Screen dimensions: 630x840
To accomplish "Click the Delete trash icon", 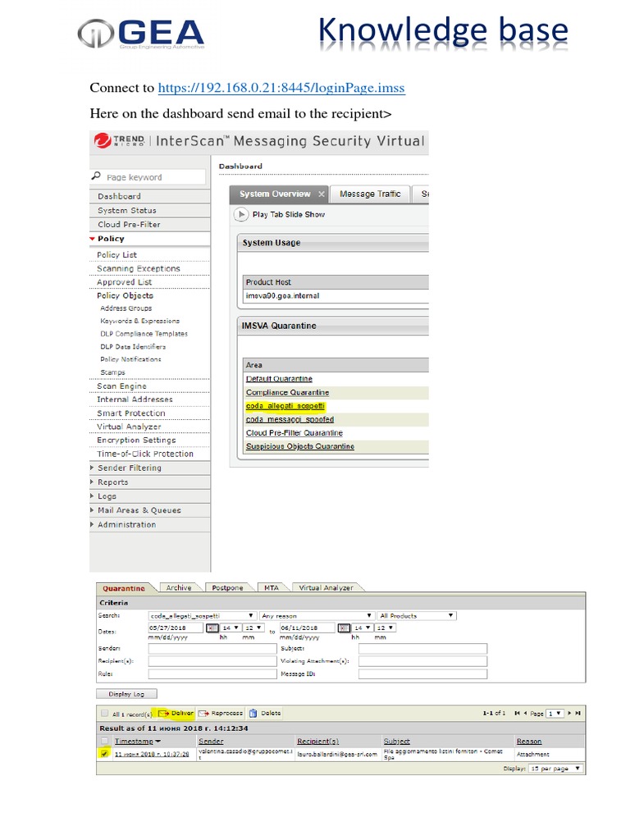I will pos(253,714).
